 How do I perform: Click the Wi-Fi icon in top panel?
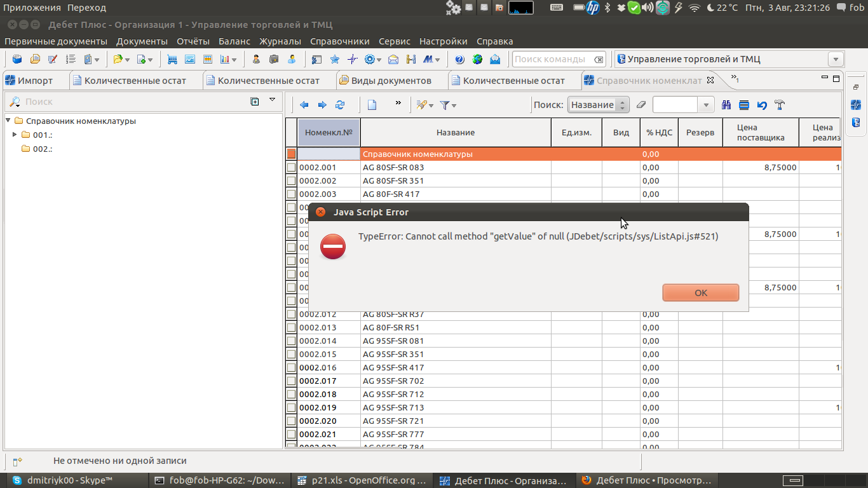pos(695,8)
